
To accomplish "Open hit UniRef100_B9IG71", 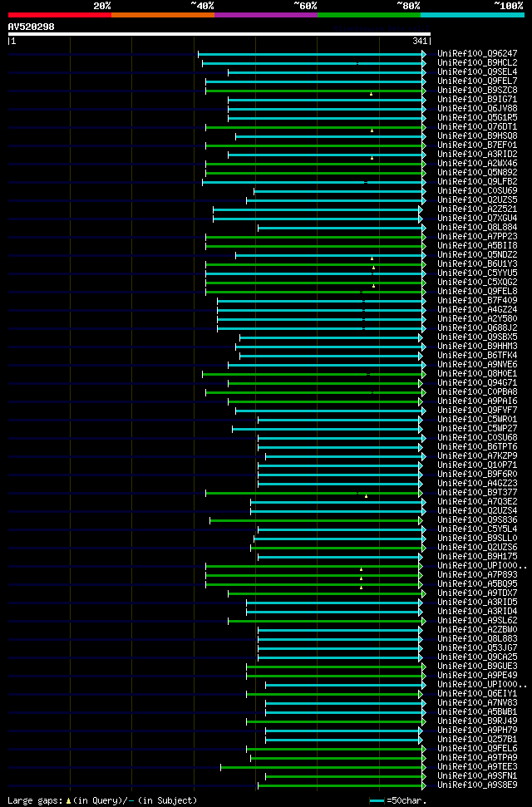I will click(477, 100).
